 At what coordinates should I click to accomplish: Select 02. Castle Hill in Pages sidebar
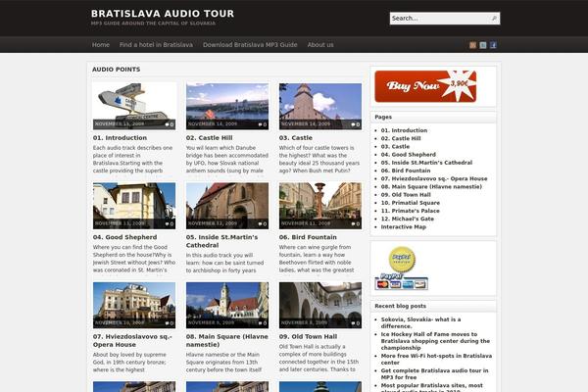[x=401, y=138]
